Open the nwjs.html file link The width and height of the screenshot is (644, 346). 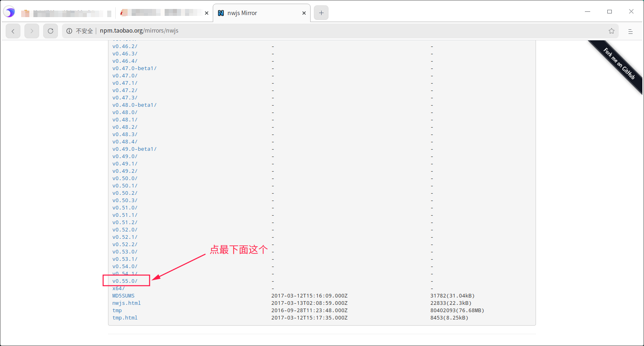(x=126, y=303)
